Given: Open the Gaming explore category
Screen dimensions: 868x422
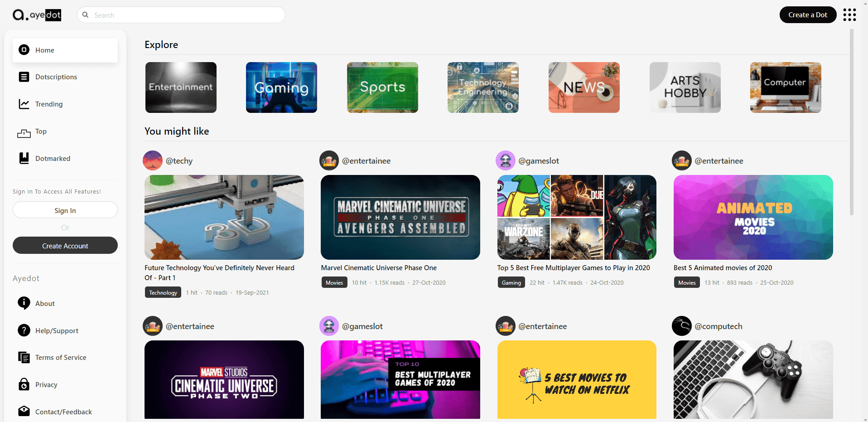Looking at the screenshot, I should tap(281, 87).
